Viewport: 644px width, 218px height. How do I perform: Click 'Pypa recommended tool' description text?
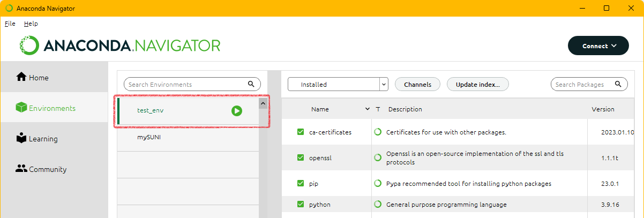click(469, 183)
